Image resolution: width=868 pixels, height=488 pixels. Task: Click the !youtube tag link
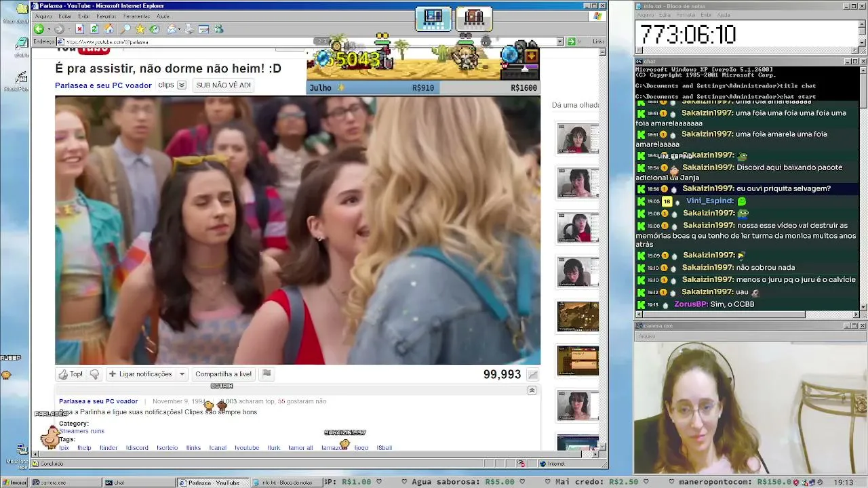pos(247,448)
